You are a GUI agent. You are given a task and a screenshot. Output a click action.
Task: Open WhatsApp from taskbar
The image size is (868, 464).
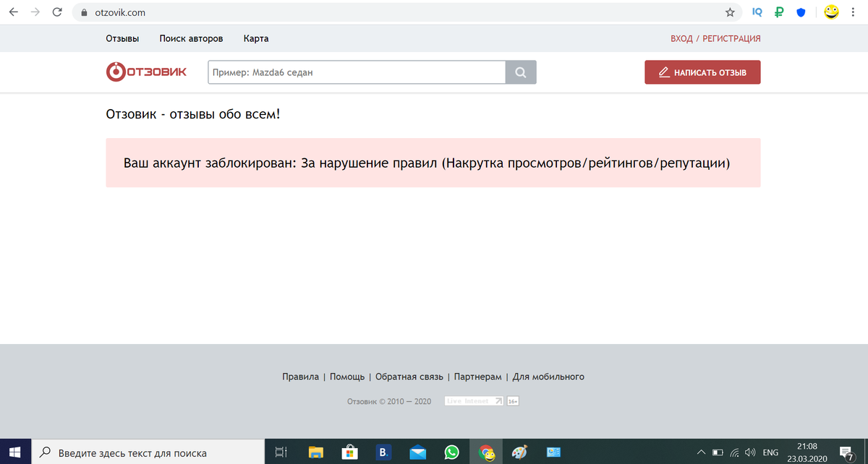coord(452,452)
